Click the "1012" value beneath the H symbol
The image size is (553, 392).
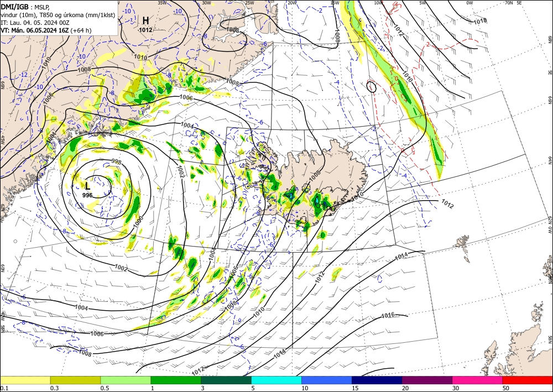point(145,30)
